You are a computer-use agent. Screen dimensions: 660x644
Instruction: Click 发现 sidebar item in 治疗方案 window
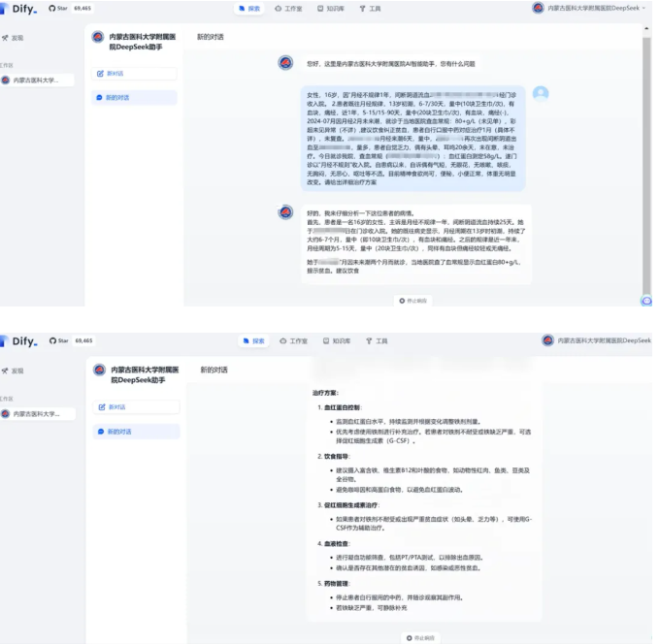(x=13, y=371)
